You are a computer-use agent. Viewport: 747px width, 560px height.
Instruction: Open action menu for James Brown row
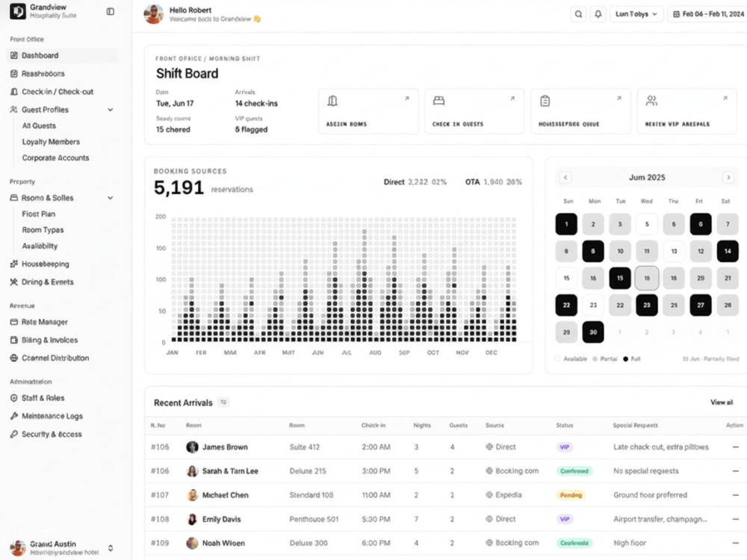point(736,447)
